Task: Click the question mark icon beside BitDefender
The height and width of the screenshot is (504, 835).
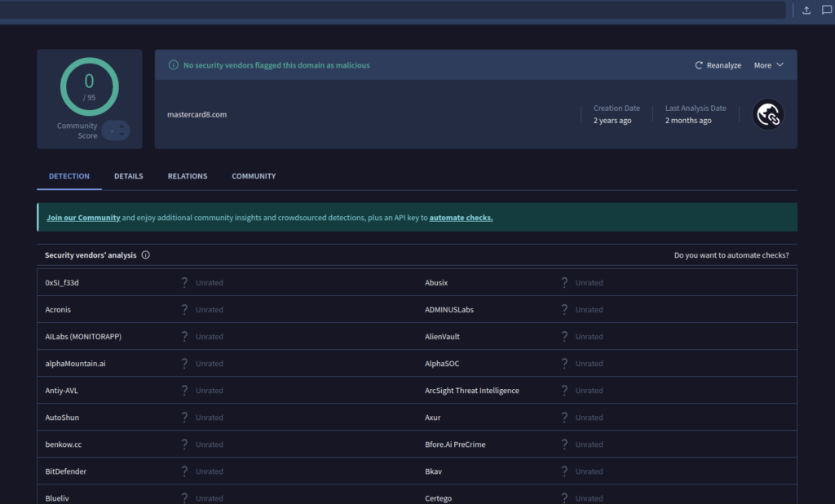Action: (x=185, y=471)
